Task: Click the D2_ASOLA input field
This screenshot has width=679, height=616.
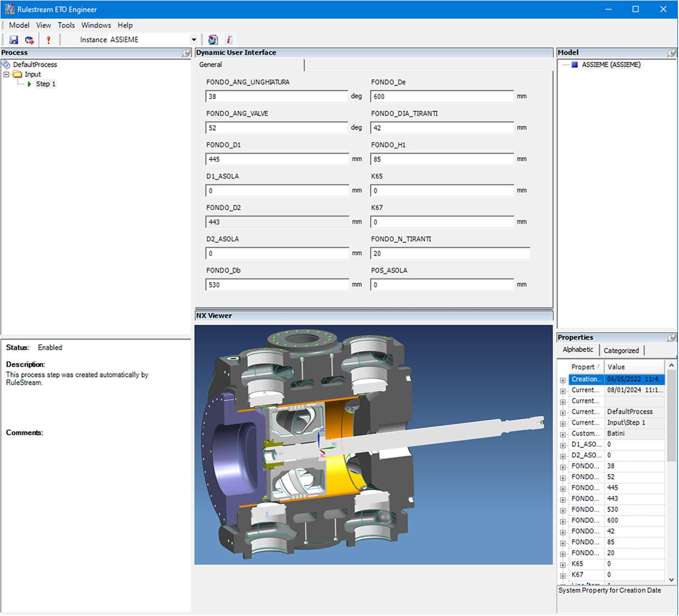Action: (x=277, y=253)
